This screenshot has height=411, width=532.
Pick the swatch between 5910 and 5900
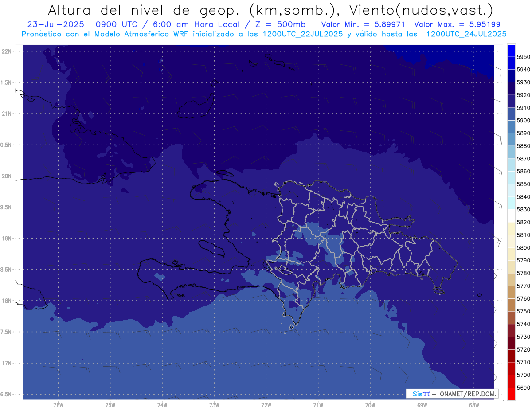(511, 114)
